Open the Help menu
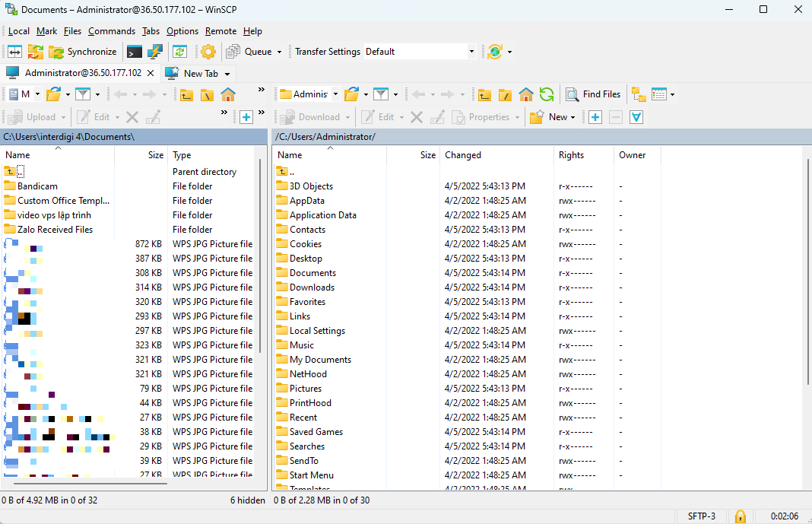 click(x=252, y=31)
